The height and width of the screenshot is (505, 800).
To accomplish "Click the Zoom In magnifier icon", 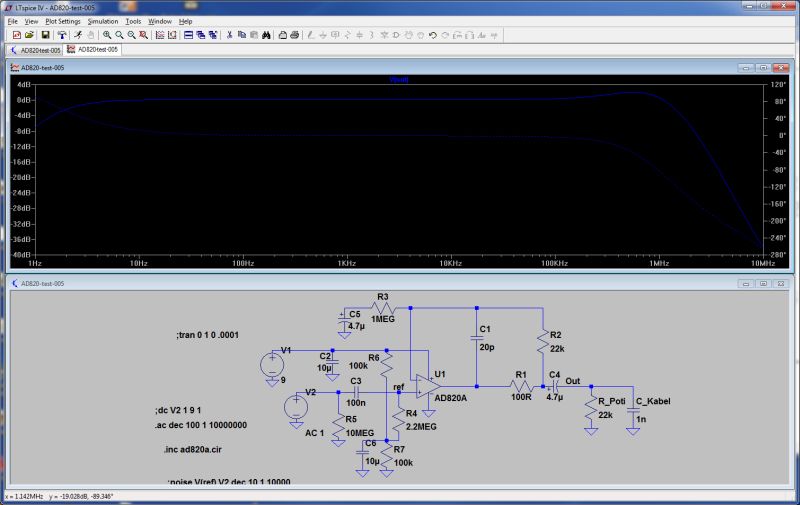I will pos(107,35).
